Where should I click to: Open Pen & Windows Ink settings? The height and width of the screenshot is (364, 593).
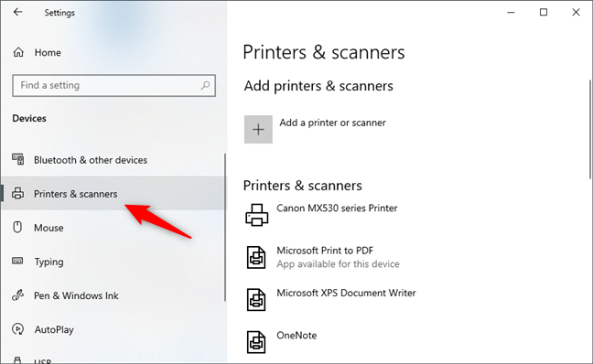point(113,295)
